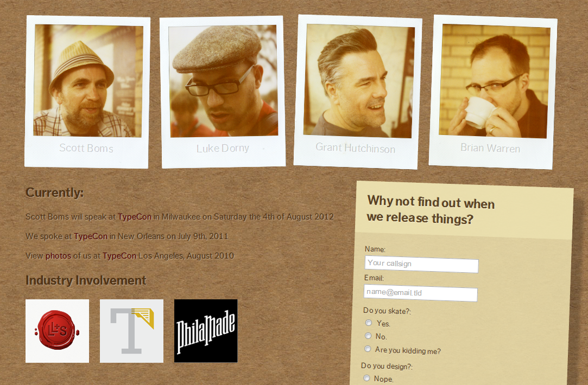Image resolution: width=588 pixels, height=385 pixels.
Task: Open the red LL+S wax seal logo
Action: [57, 331]
